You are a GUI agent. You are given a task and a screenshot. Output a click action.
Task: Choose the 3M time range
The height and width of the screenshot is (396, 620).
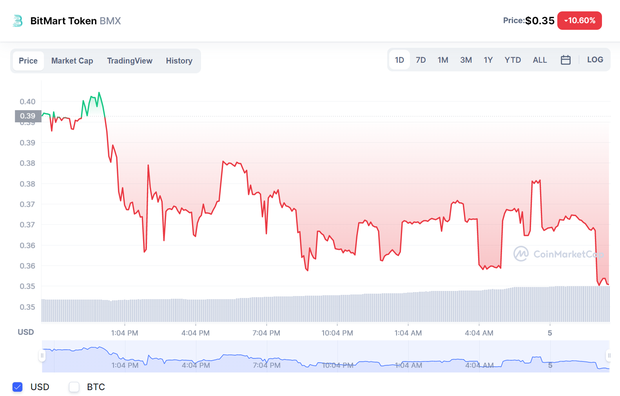coord(466,60)
